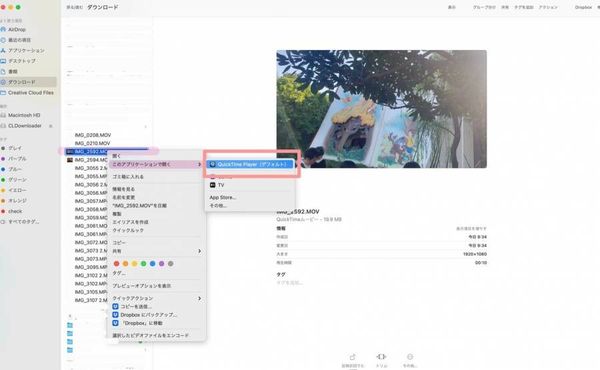Open デスクトップ from the sidebar

[22, 61]
